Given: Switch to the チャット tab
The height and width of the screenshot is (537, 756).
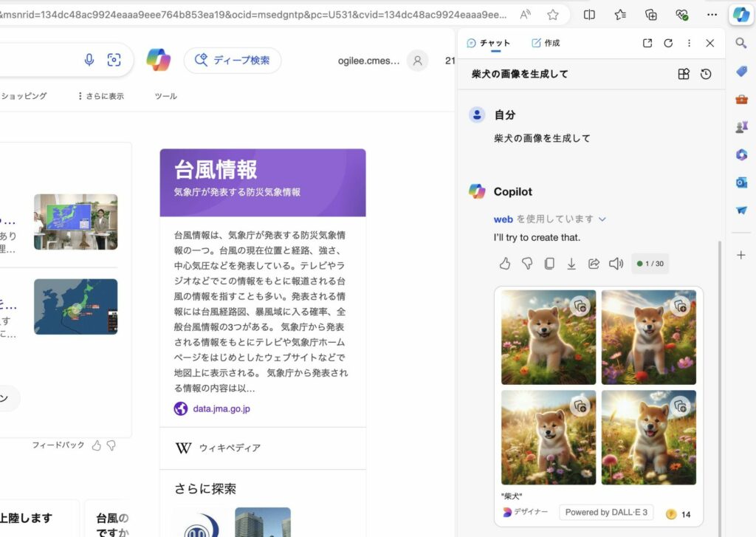Looking at the screenshot, I should (489, 44).
